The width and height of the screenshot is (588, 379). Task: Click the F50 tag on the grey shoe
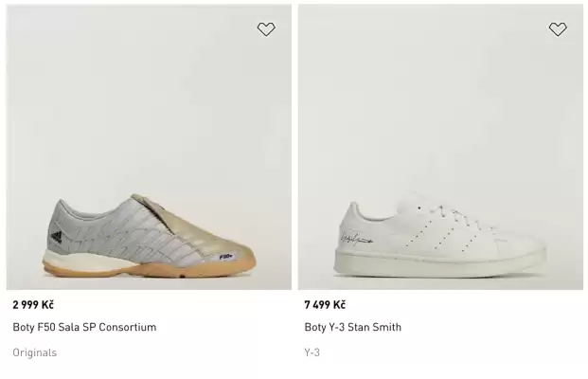click(x=226, y=255)
